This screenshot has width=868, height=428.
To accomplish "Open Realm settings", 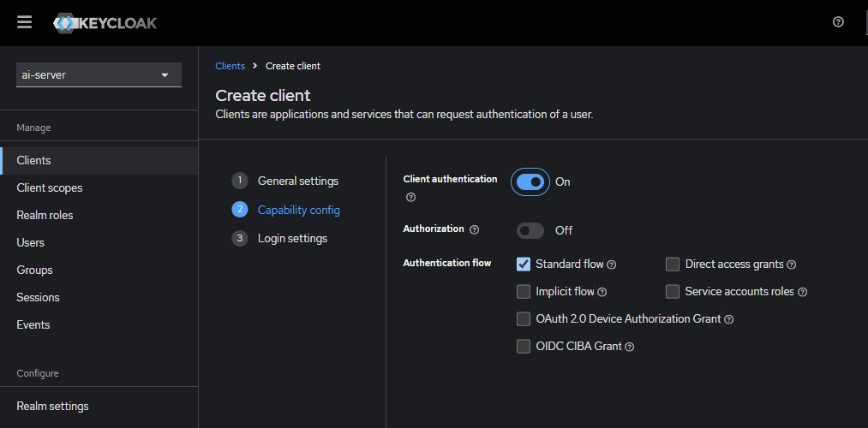I will tap(99, 407).
